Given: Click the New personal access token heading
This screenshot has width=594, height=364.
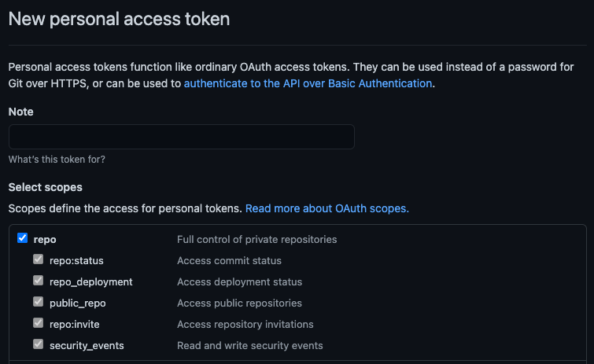Looking at the screenshot, I should [x=119, y=19].
